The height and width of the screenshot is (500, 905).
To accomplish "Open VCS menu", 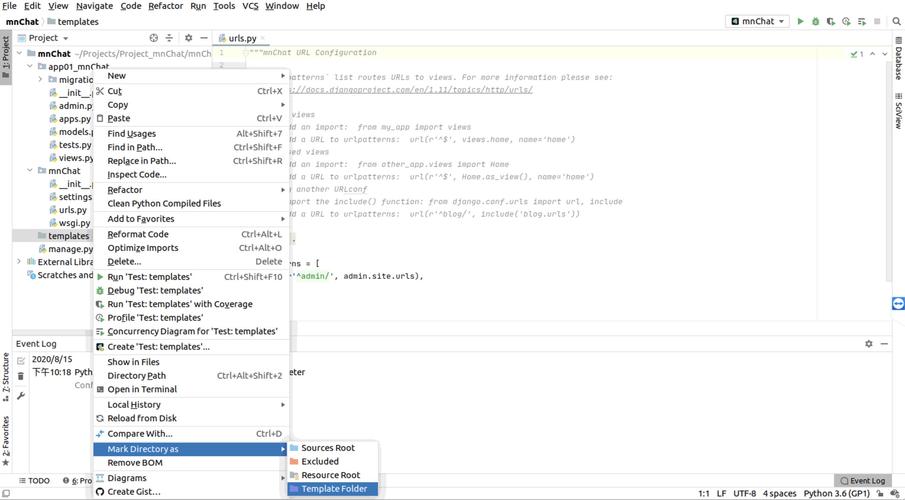I will point(250,6).
